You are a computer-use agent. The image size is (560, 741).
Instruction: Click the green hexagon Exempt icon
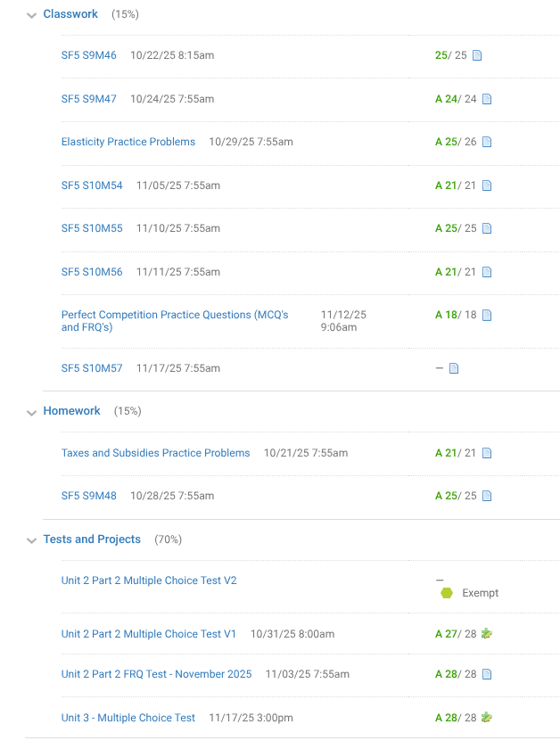tap(447, 593)
